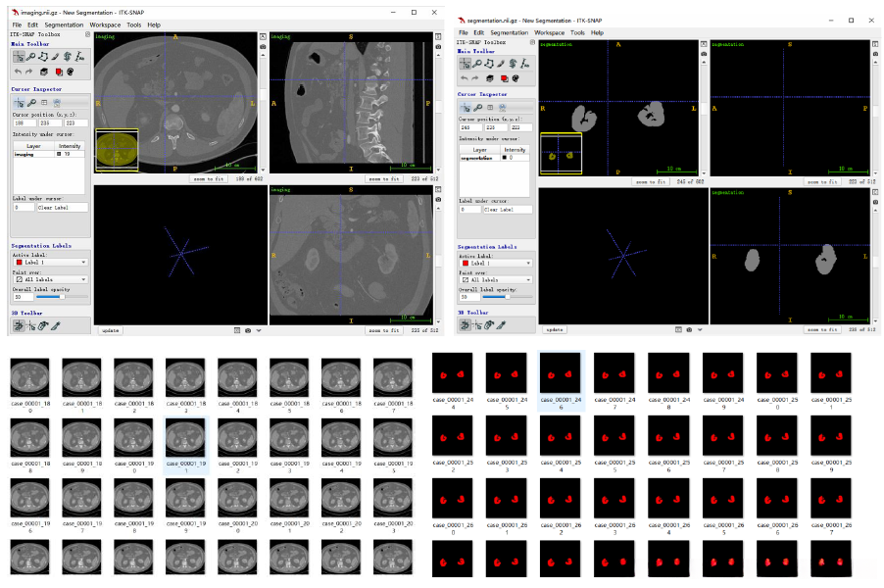
Task: Open Tools menu in segmentation.nii.gz window
Action: (577, 32)
